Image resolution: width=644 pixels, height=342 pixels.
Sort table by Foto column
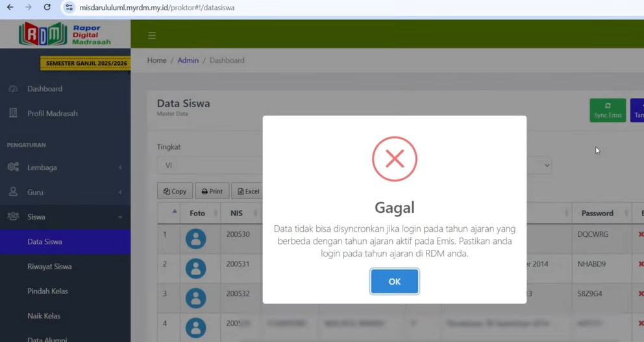pos(201,213)
